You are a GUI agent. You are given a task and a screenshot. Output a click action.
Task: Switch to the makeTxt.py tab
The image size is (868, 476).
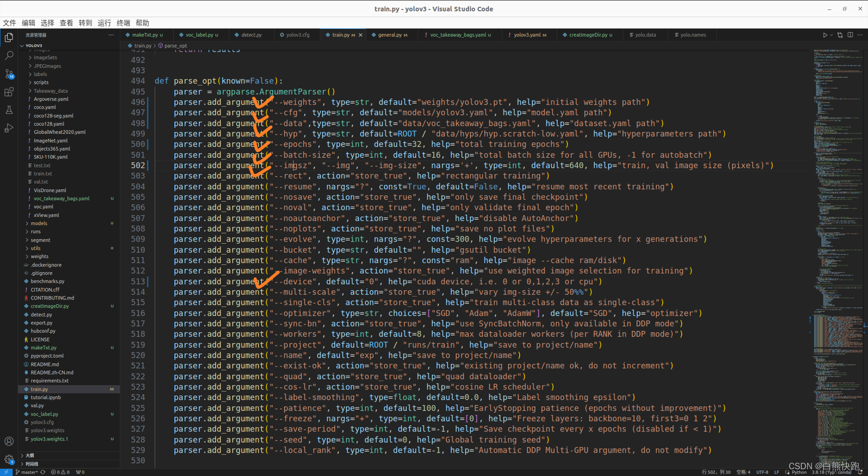click(x=146, y=35)
